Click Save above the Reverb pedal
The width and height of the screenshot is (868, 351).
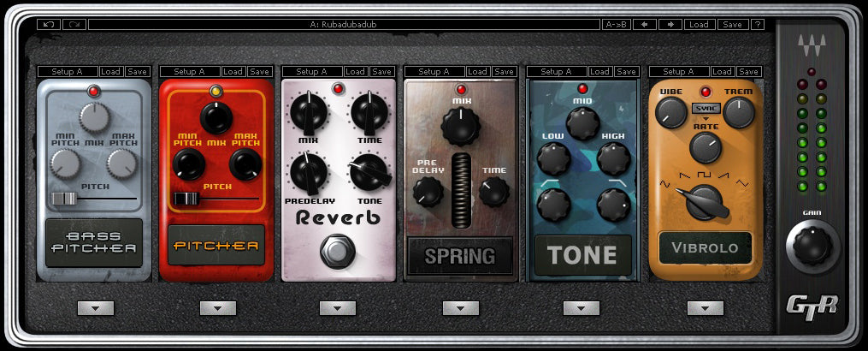tap(382, 72)
